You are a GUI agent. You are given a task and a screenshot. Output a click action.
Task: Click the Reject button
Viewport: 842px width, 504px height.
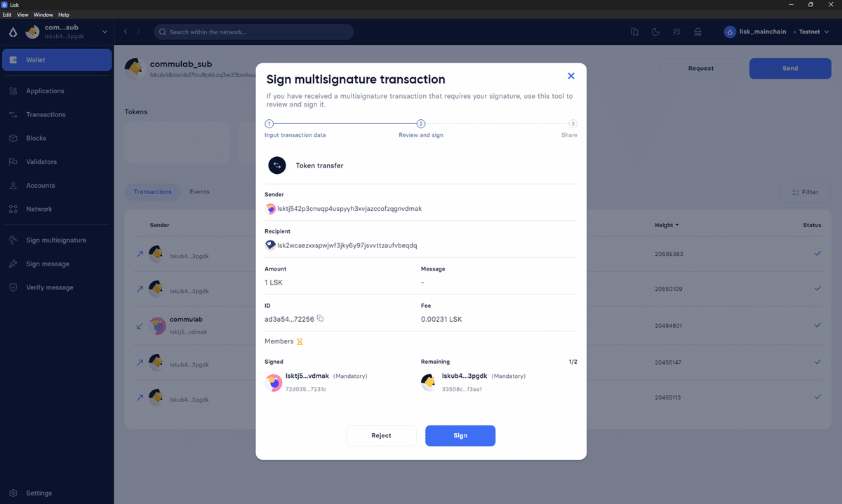[381, 435]
